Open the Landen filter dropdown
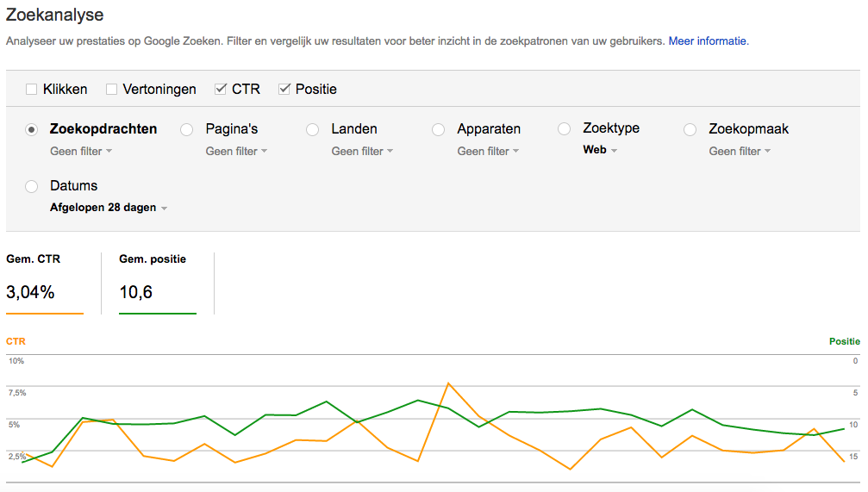The height and width of the screenshot is (492, 868). click(362, 151)
